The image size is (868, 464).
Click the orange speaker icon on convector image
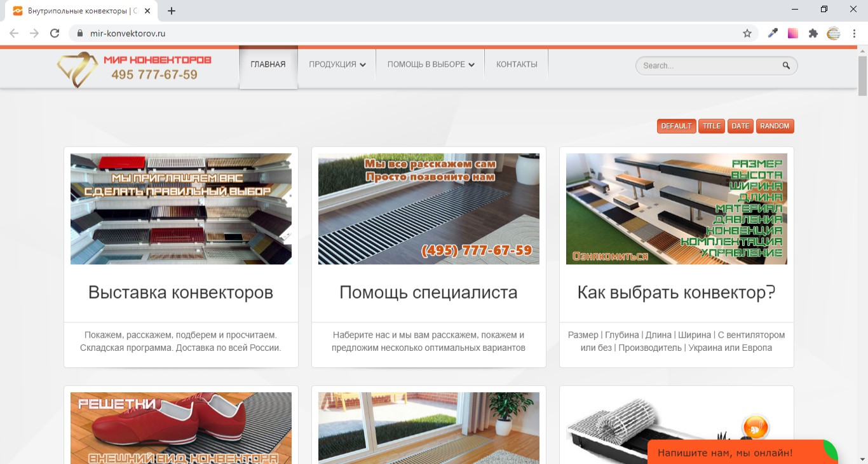(x=756, y=428)
